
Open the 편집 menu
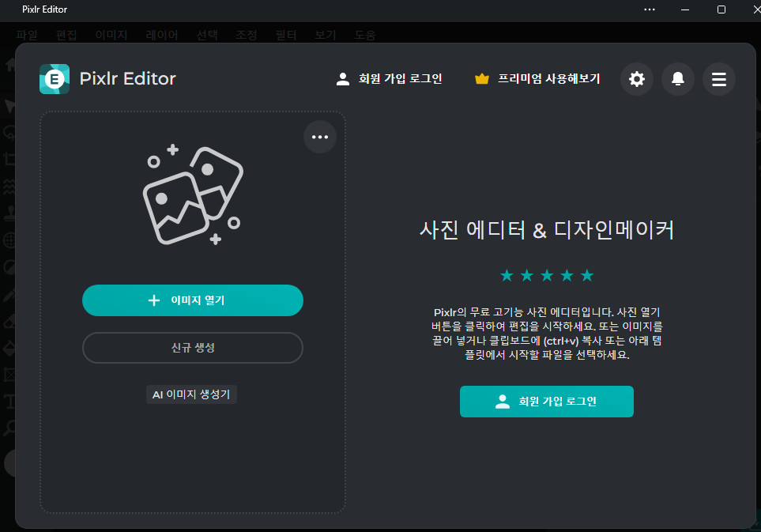tap(66, 35)
